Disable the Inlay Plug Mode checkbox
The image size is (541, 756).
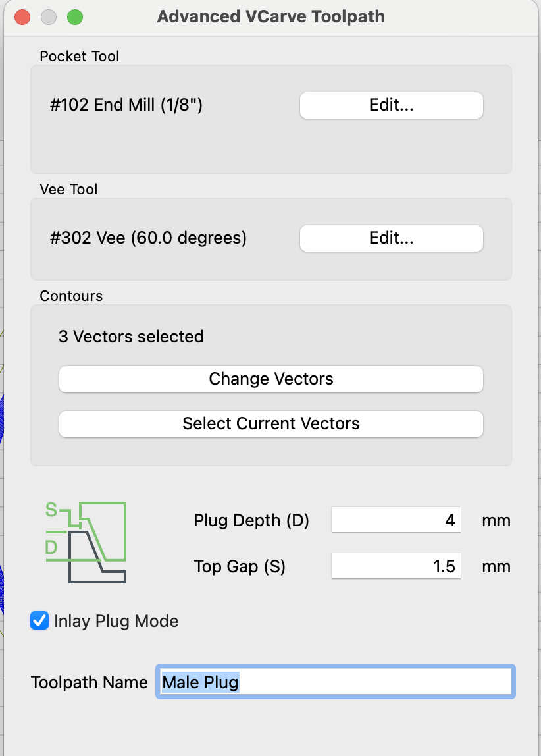(x=40, y=620)
